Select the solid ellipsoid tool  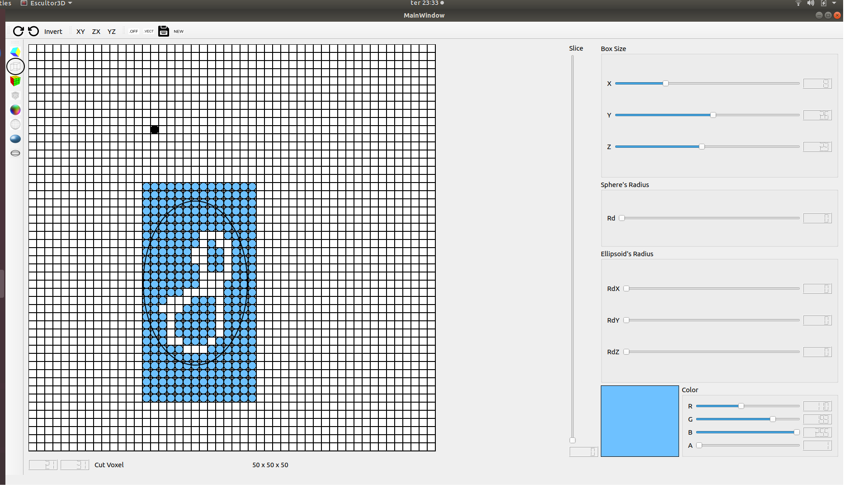pos(15,139)
